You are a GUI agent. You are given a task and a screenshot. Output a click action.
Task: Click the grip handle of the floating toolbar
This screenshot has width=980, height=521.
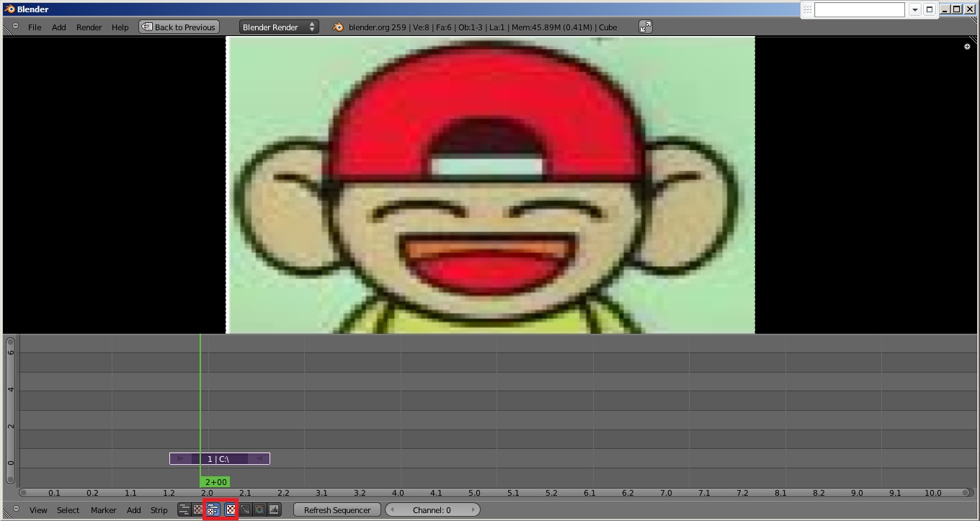[x=807, y=10]
